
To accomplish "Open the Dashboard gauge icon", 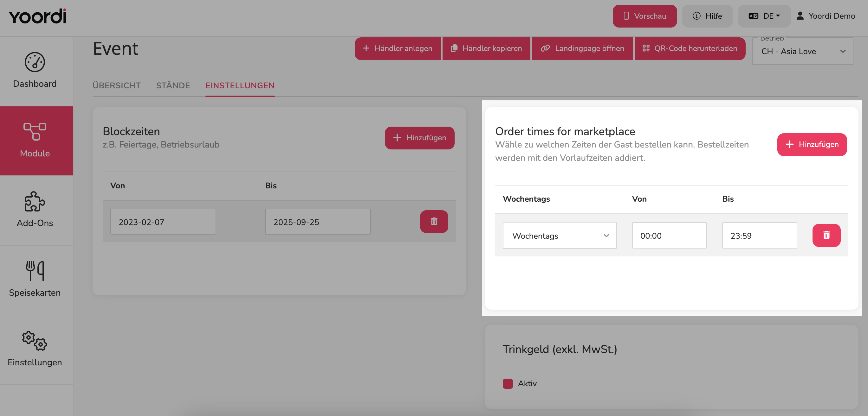I will click(35, 62).
